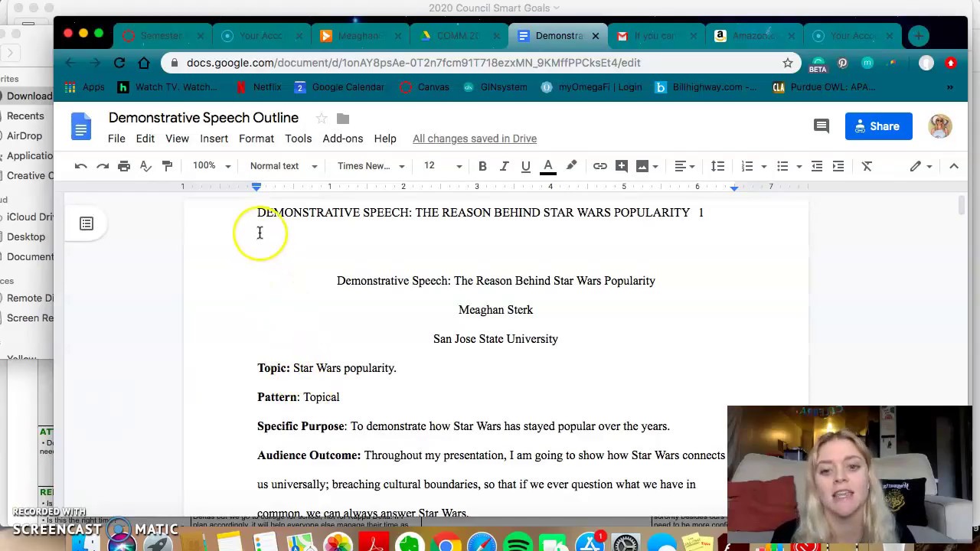This screenshot has height=551, width=980.
Task: Open the bulleted list dropdown
Action: click(x=788, y=166)
